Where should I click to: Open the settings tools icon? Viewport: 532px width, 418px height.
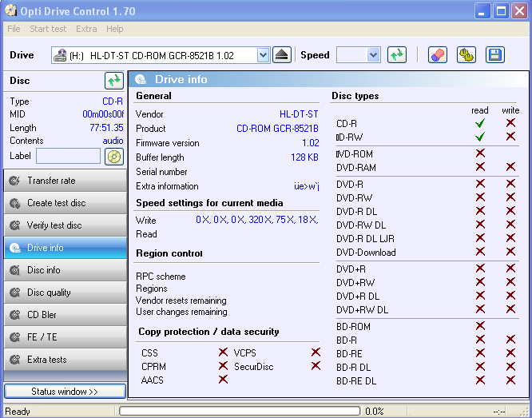tap(466, 55)
